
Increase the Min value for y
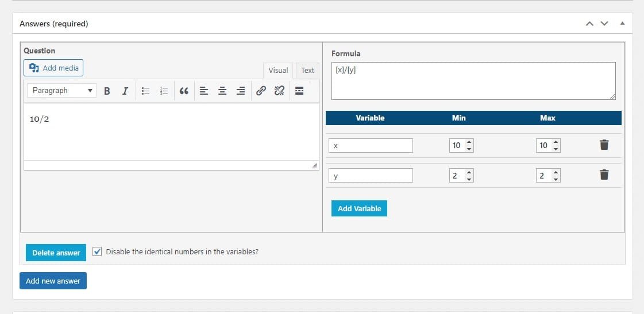[x=469, y=172]
